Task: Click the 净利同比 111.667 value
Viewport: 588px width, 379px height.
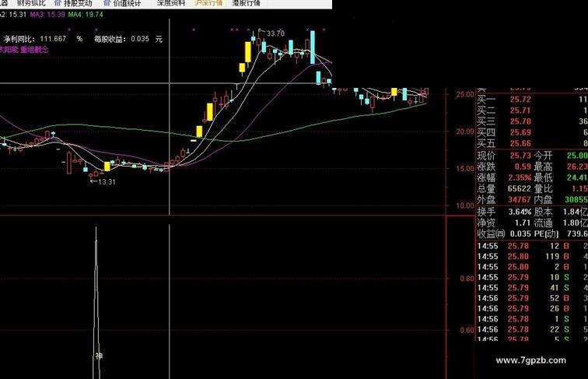Action: click(x=53, y=39)
